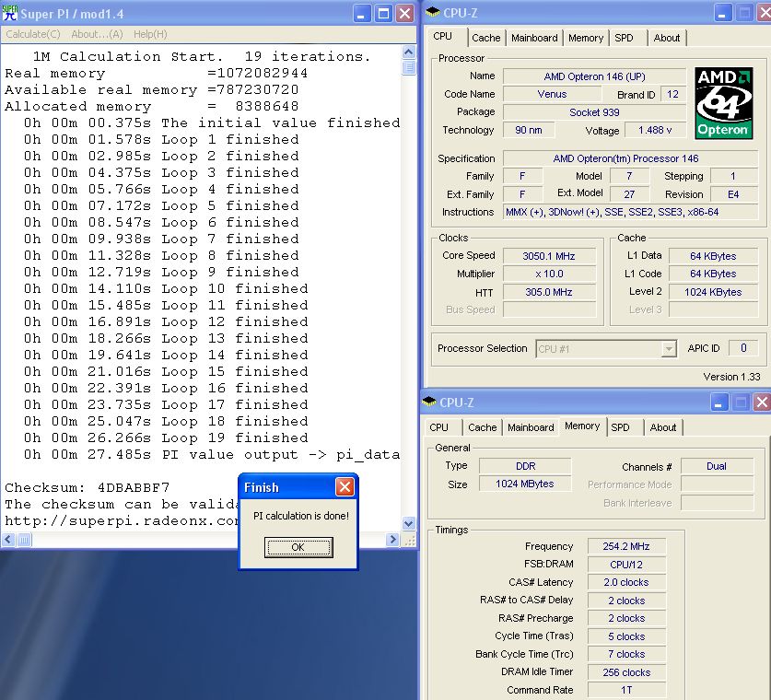Open the Calculate(C) menu

click(x=33, y=34)
